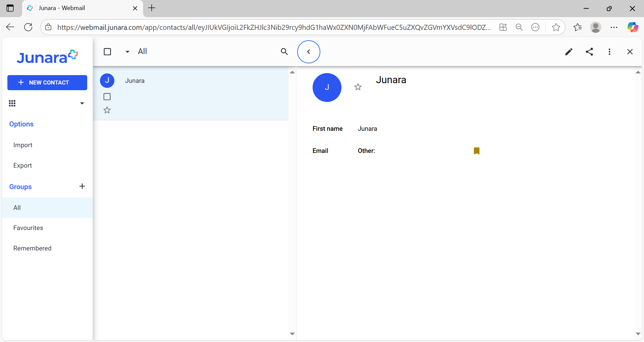
Task: Click the Groups section heading
Action: (20, 187)
